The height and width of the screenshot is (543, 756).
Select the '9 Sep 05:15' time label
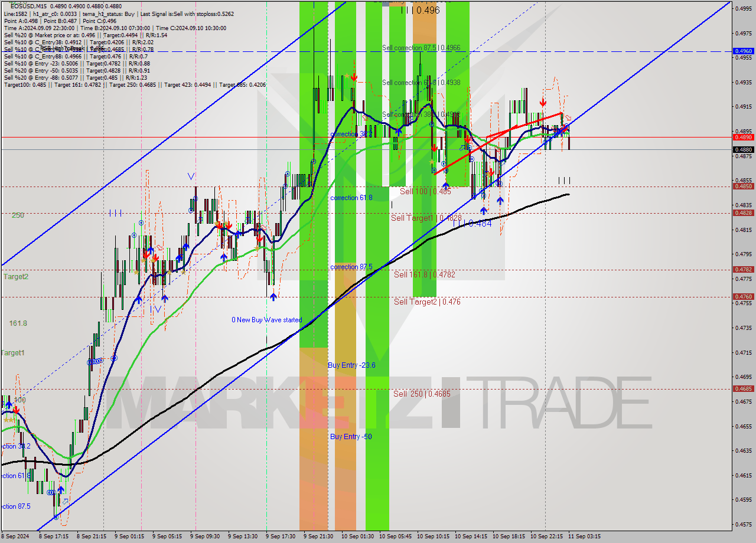pos(167,537)
